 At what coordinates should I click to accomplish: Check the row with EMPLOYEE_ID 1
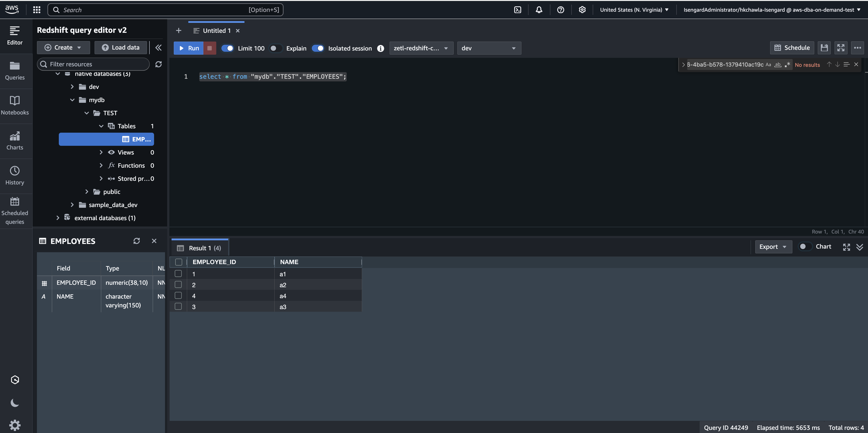[x=178, y=274]
